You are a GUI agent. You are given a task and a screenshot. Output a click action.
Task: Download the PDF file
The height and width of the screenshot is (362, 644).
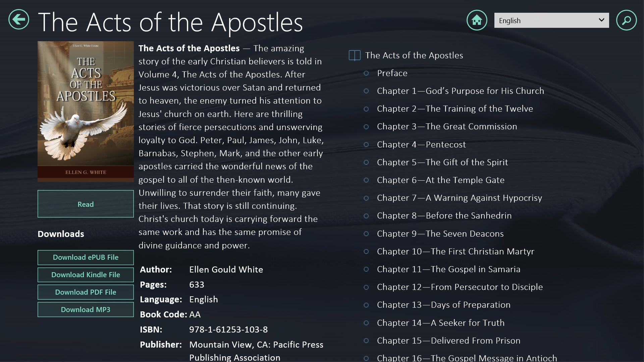(86, 292)
